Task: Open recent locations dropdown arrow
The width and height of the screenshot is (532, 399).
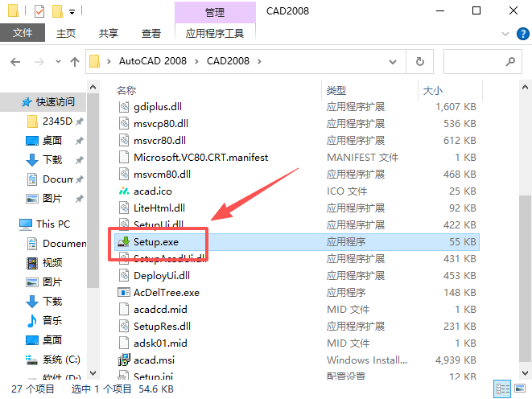Action: [x=58, y=62]
